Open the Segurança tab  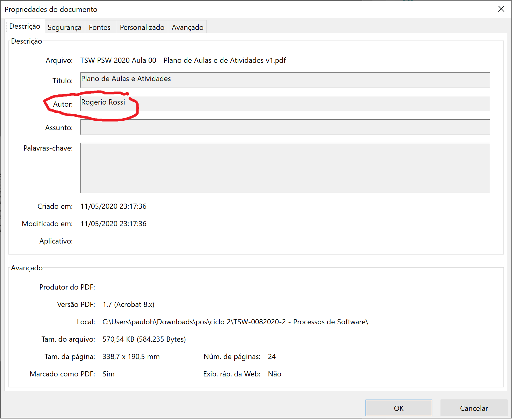pyautogui.click(x=64, y=27)
